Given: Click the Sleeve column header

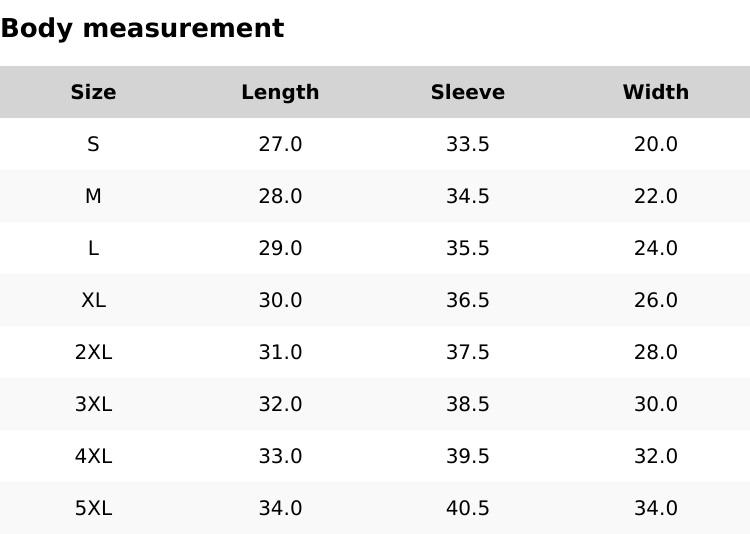Looking at the screenshot, I should (467, 93).
